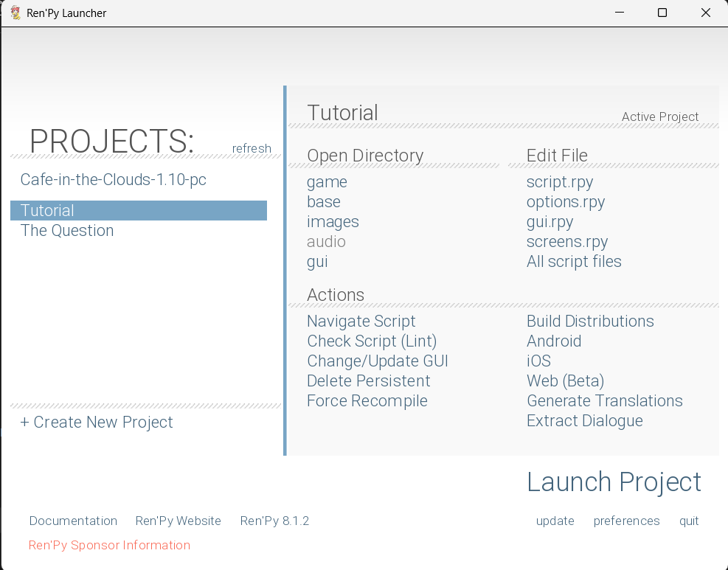728x570 pixels.
Task: Open the Documentation link
Action: (73, 521)
